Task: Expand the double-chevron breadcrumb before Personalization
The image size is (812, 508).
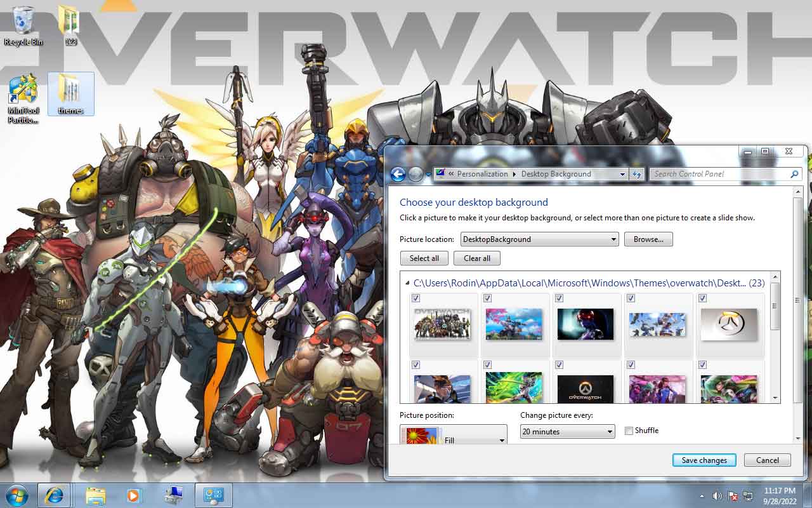Action: coord(451,174)
